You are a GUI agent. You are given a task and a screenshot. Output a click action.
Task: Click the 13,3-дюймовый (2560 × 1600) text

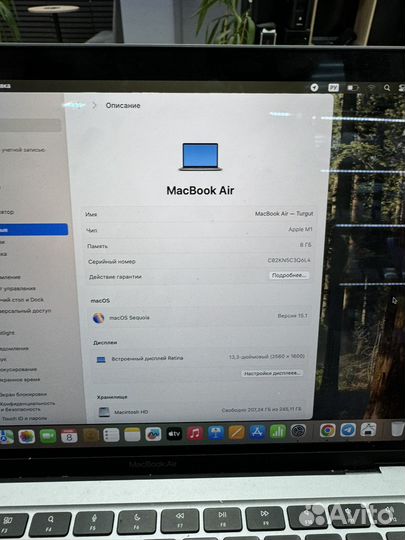pos(267,356)
